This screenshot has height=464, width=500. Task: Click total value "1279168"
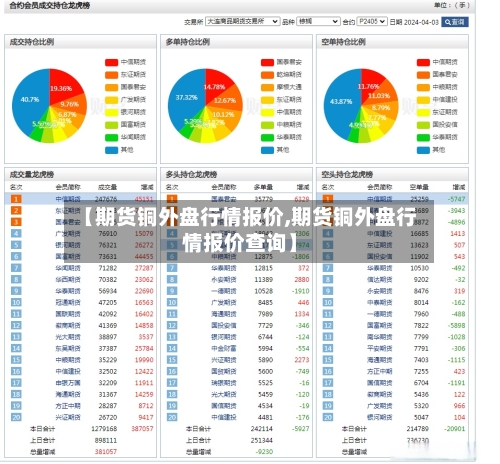point(104,429)
